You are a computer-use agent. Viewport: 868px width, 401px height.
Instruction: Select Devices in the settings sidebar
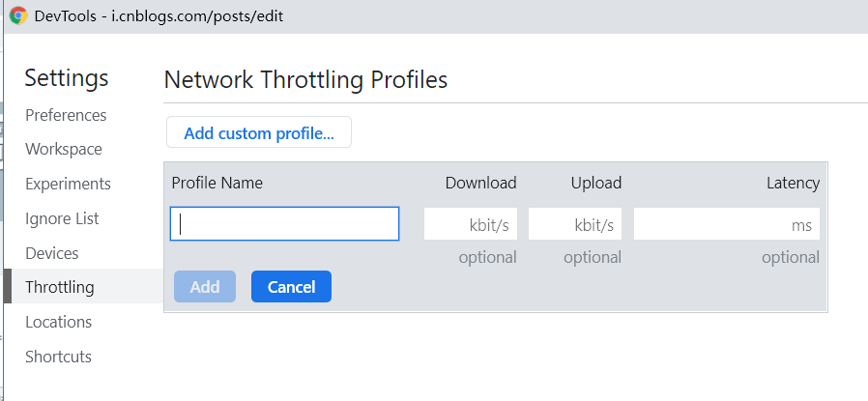(x=52, y=253)
